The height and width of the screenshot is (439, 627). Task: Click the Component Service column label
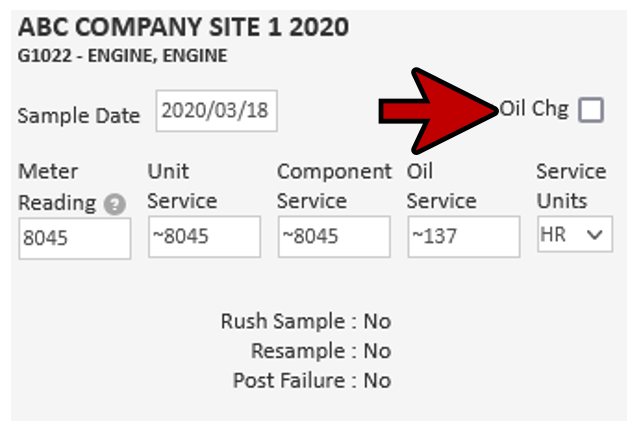[334, 186]
